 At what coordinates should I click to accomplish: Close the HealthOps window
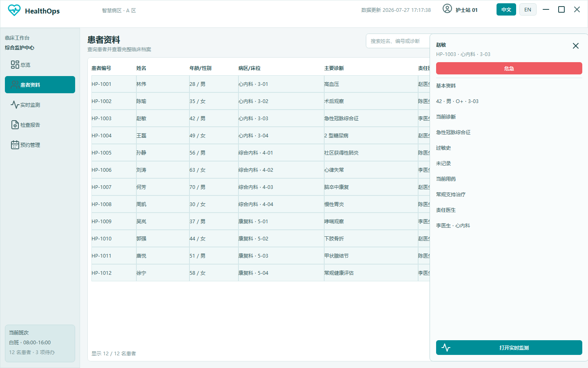(577, 9)
